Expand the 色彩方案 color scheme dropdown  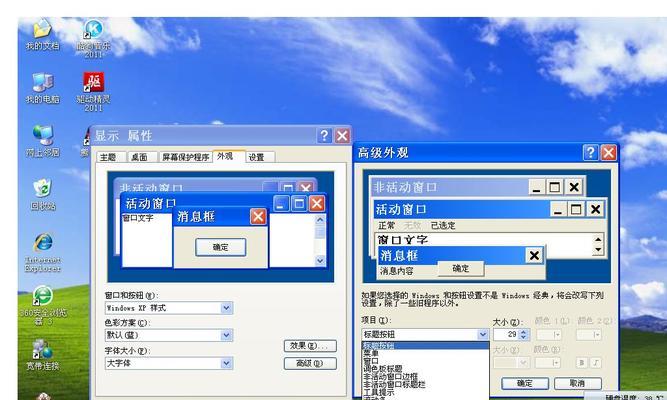pos(226,336)
